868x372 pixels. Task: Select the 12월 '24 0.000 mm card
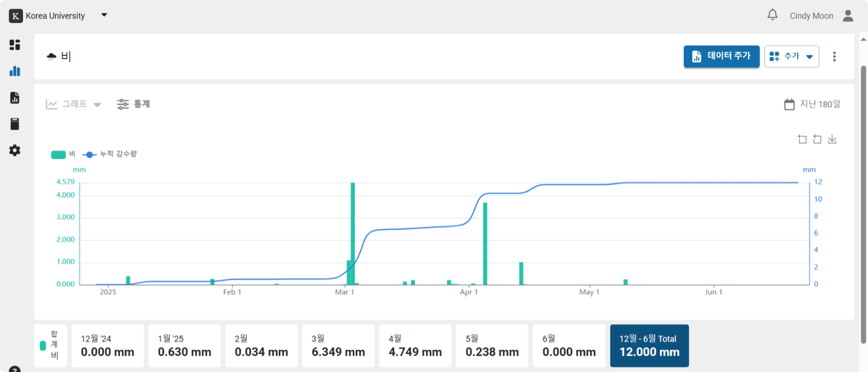click(108, 346)
